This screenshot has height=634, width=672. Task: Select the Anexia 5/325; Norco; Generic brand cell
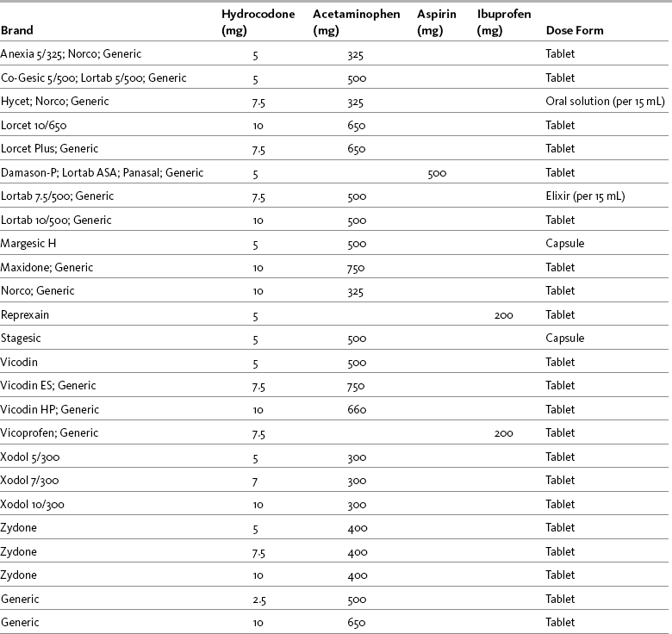65,53
